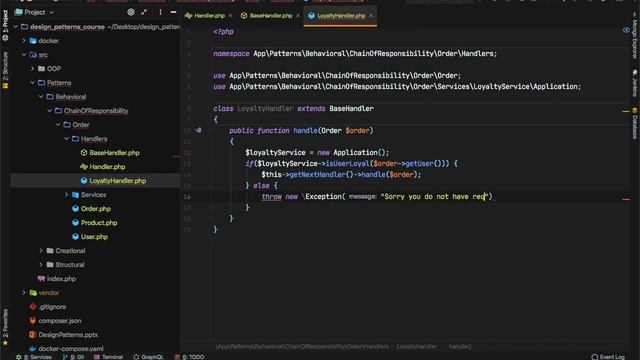The width and height of the screenshot is (640, 360).
Task: Select .gitignore file in tree
Action: (52, 307)
